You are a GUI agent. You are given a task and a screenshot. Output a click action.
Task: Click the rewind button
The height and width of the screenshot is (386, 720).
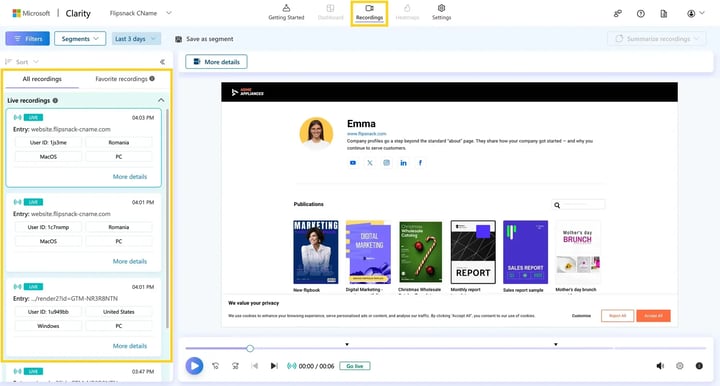215,366
